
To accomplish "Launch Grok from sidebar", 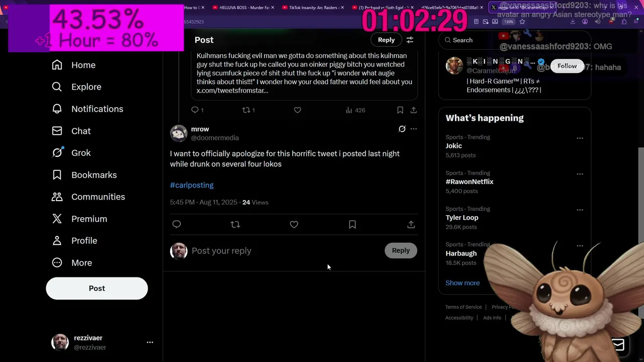I will click(71, 153).
